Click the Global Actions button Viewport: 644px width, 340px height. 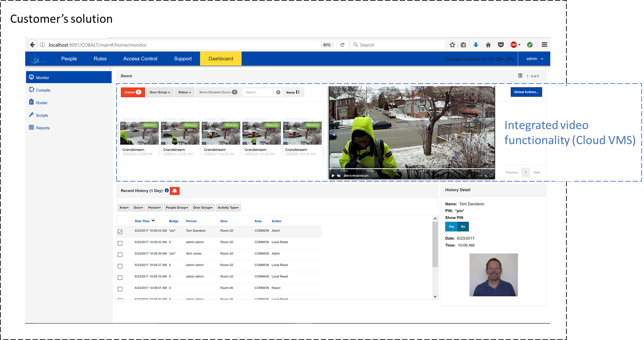pyautogui.click(x=526, y=92)
